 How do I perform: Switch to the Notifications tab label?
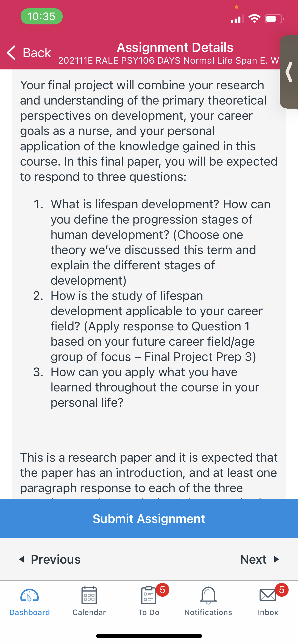[208, 612]
